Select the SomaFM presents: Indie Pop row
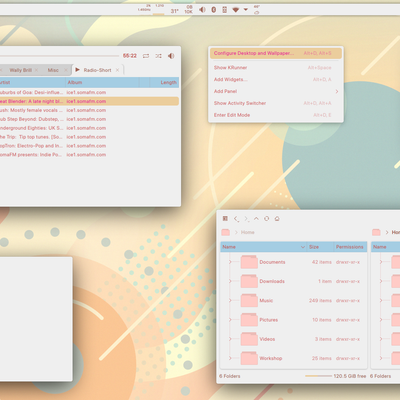Image resolution: width=400 pixels, height=400 pixels. click(x=89, y=155)
